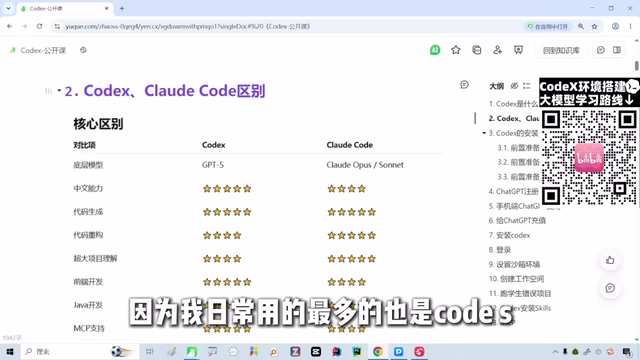Open Chrome three-dot menu
Screen dimensions: 640x360
[630, 26]
